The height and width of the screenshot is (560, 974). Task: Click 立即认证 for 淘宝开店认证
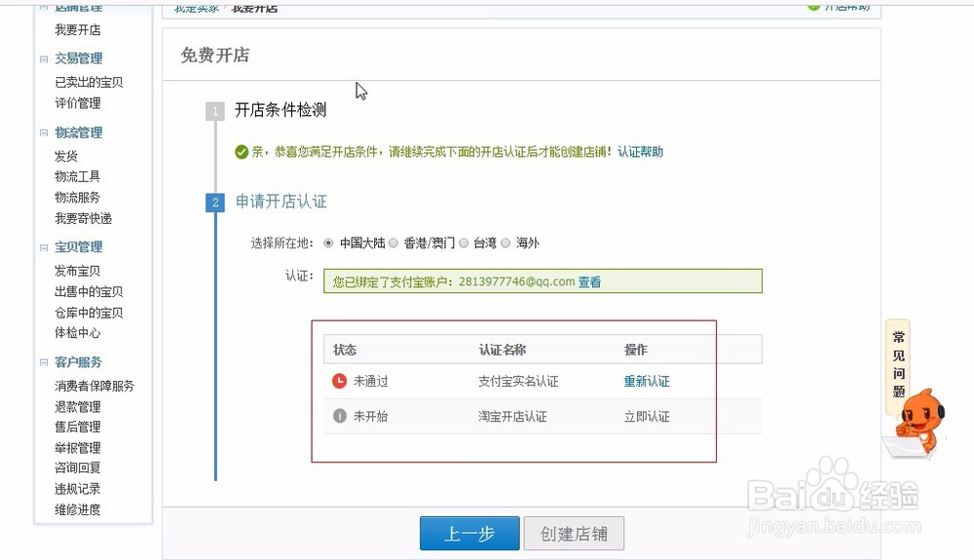coord(647,417)
